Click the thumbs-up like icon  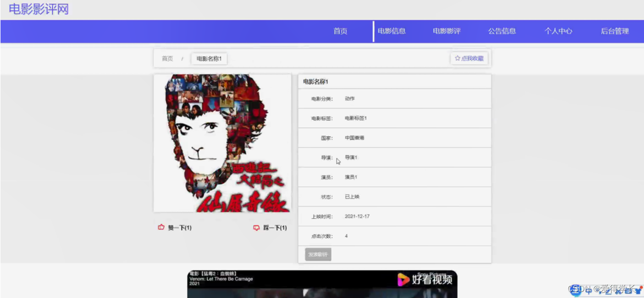[x=161, y=227]
